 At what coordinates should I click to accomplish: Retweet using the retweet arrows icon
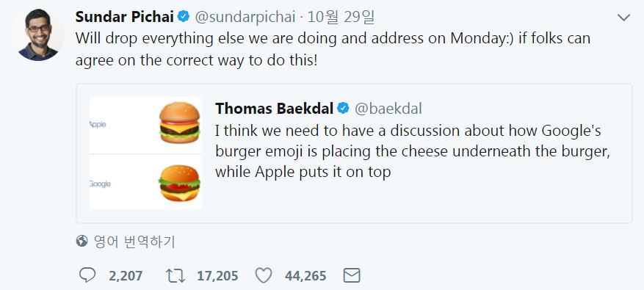pos(176,275)
